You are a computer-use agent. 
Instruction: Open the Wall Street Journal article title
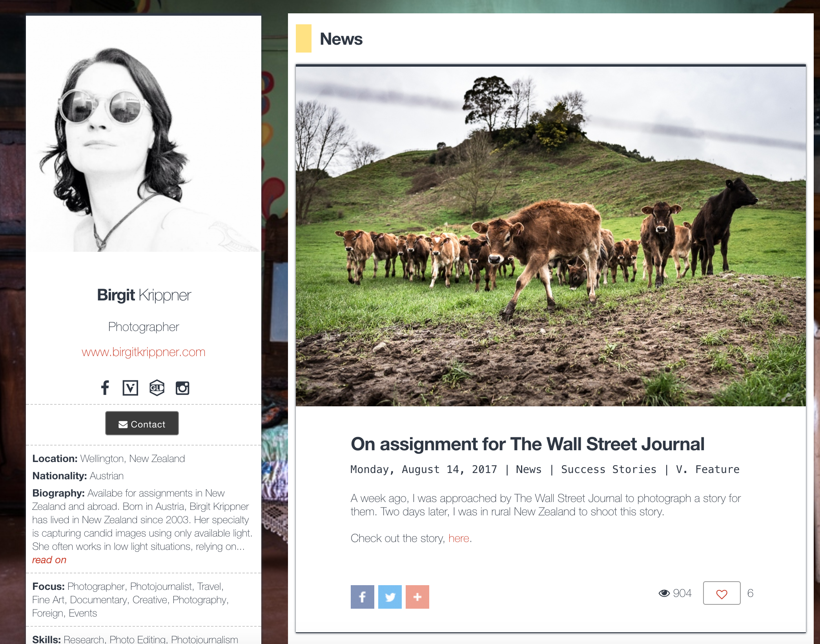coord(527,444)
